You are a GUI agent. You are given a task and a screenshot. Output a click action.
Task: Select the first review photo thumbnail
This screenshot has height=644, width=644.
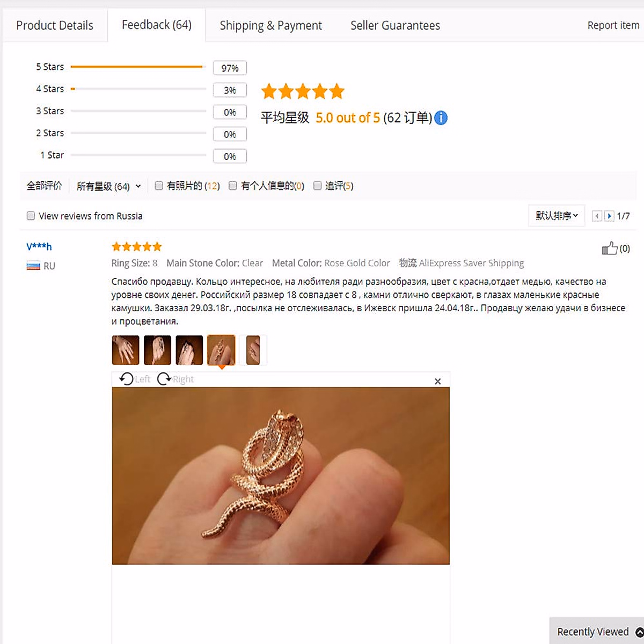126,350
